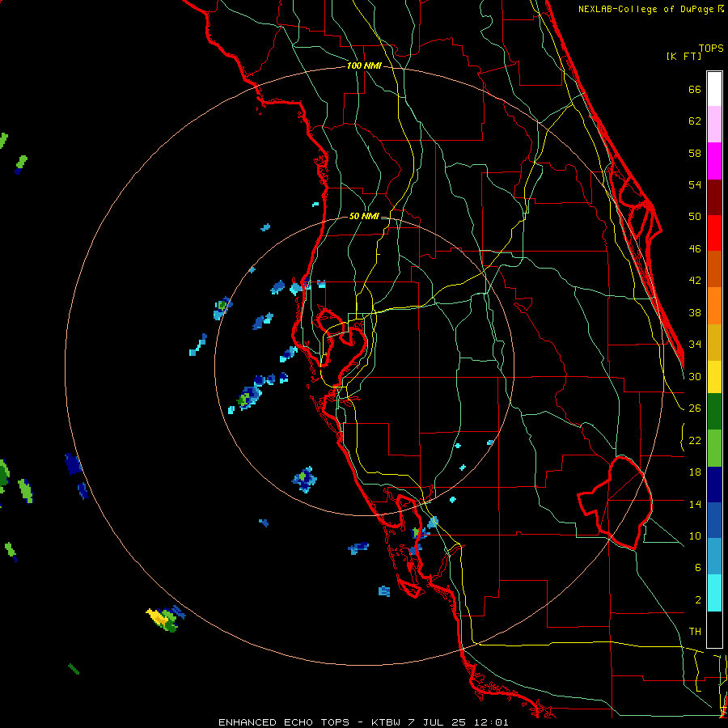Image resolution: width=728 pixels, height=728 pixels.
Task: Choose the cyan legend swatch
Action: tap(714, 593)
